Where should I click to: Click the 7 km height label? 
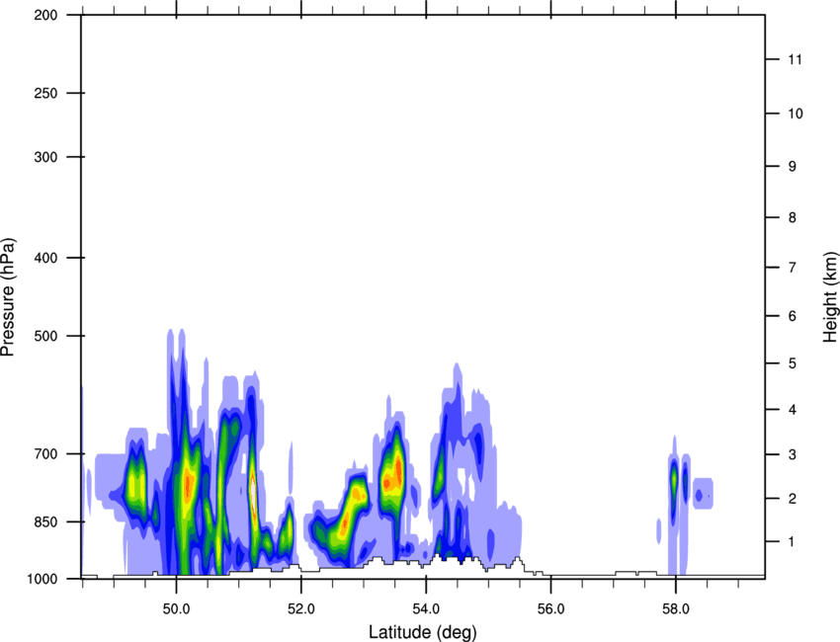pyautogui.click(x=792, y=268)
